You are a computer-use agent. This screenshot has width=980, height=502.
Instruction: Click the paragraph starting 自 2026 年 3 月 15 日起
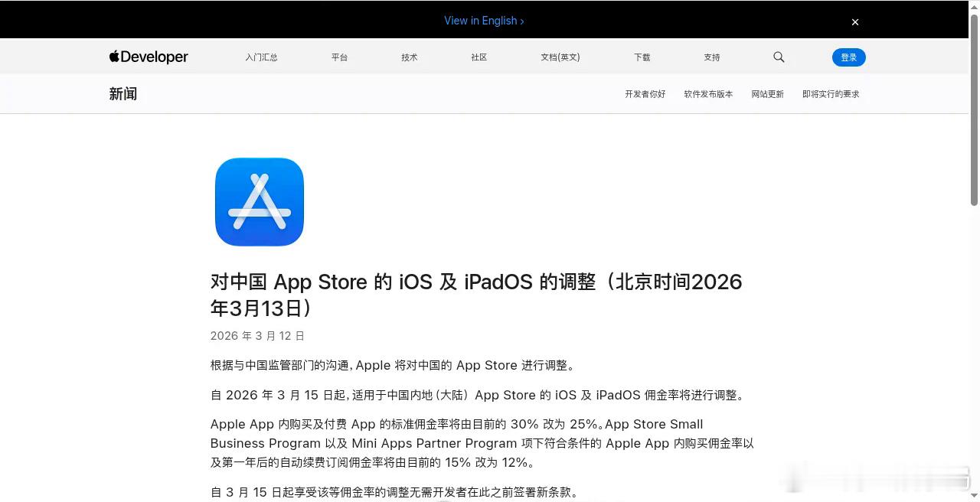[478, 396]
